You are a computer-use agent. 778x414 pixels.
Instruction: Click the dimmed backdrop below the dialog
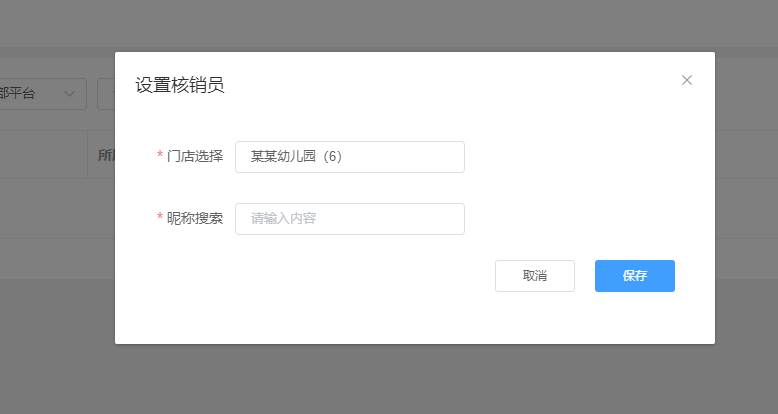tap(389, 379)
